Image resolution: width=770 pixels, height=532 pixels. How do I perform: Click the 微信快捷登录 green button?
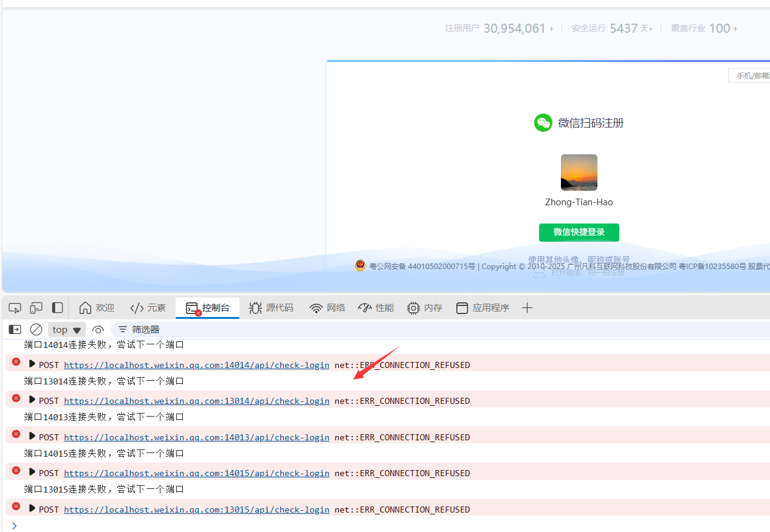pos(579,233)
